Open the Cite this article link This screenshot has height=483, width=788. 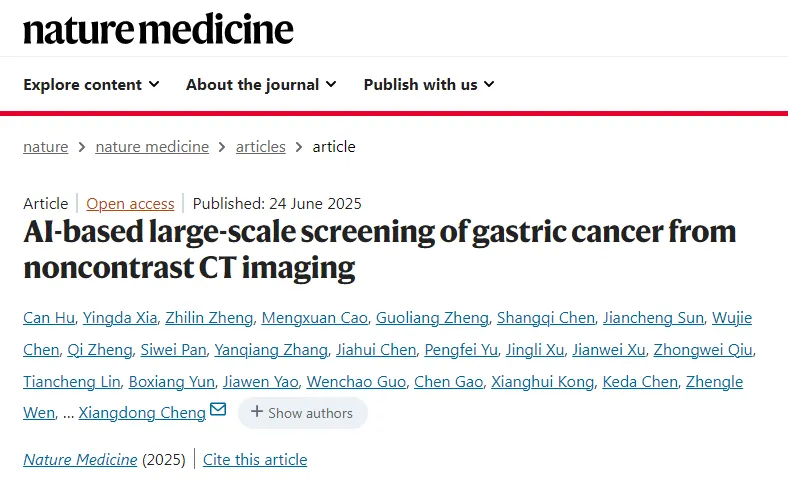(255, 460)
